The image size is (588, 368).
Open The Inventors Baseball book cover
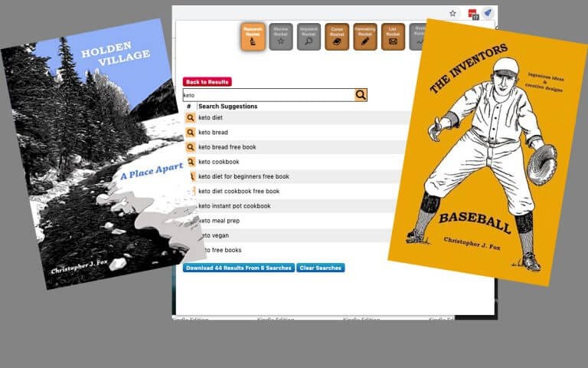pyautogui.click(x=488, y=152)
